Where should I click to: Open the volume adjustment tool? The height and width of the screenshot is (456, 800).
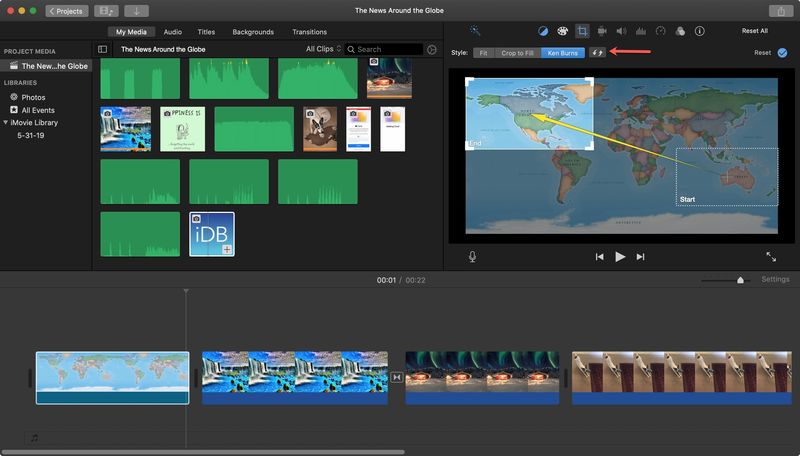621,31
